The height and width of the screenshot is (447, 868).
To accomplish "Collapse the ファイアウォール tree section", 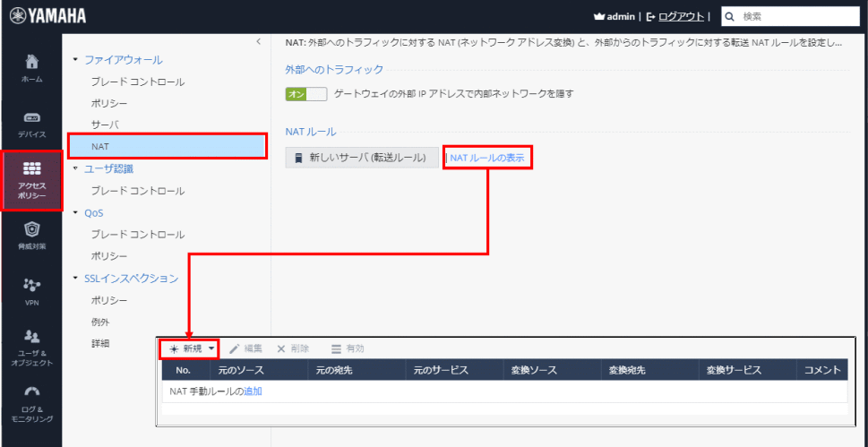I will (76, 60).
